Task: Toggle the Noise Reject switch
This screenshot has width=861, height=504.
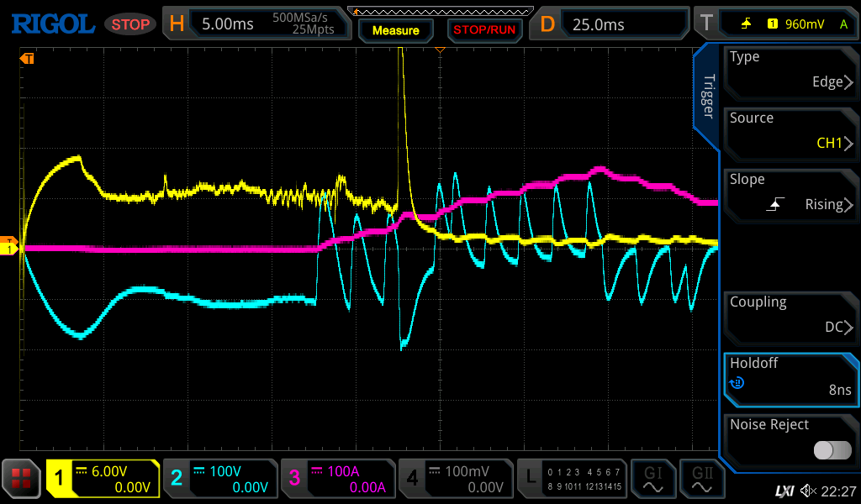Action: tap(832, 450)
